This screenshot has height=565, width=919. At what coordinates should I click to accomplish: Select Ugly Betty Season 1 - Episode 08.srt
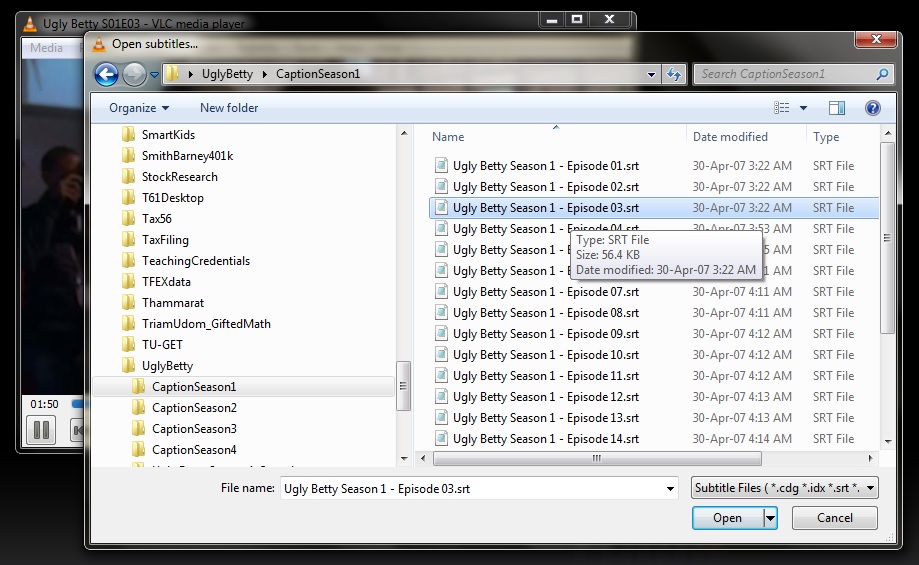(546, 313)
